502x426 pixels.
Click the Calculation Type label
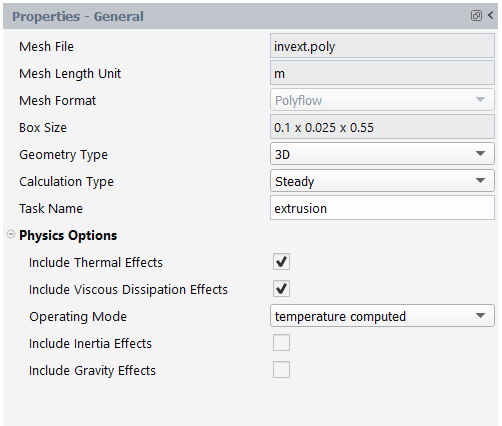[x=66, y=182]
